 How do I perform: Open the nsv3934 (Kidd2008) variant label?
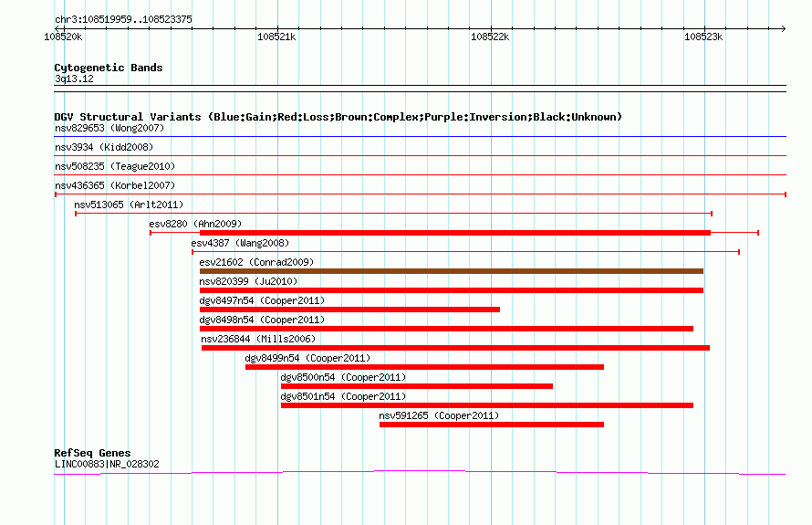tap(104, 147)
